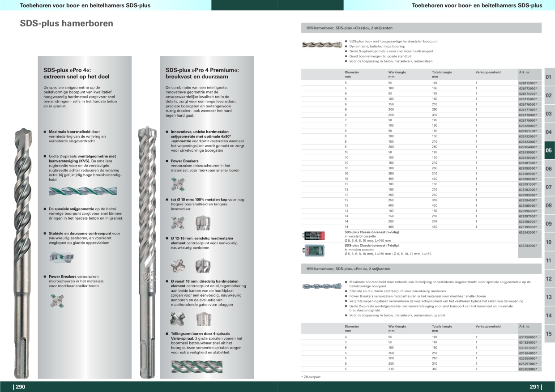Click the 'SDS-plus hamerboren' page heading
The width and height of the screenshot is (555, 392).
pyautogui.click(x=66, y=23)
